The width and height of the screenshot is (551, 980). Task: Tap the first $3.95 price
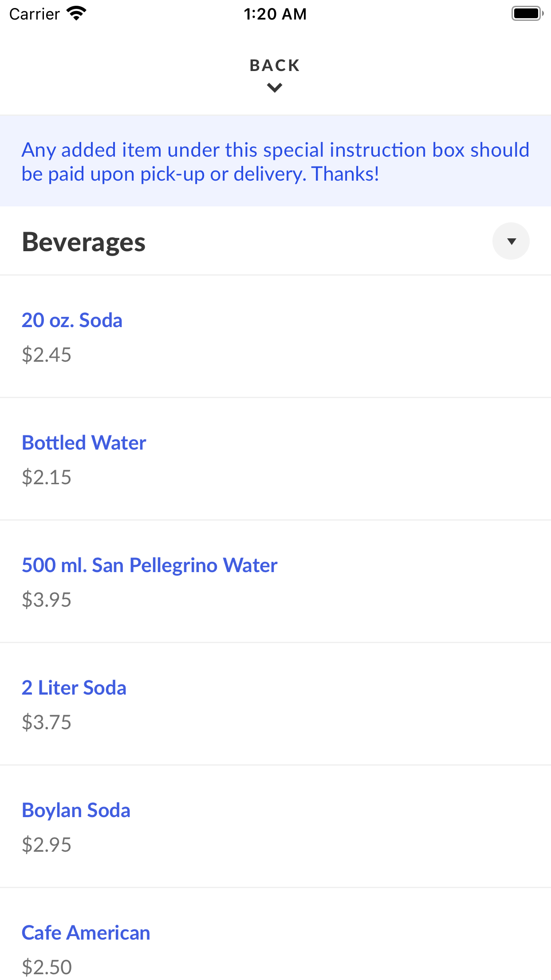pyautogui.click(x=47, y=600)
